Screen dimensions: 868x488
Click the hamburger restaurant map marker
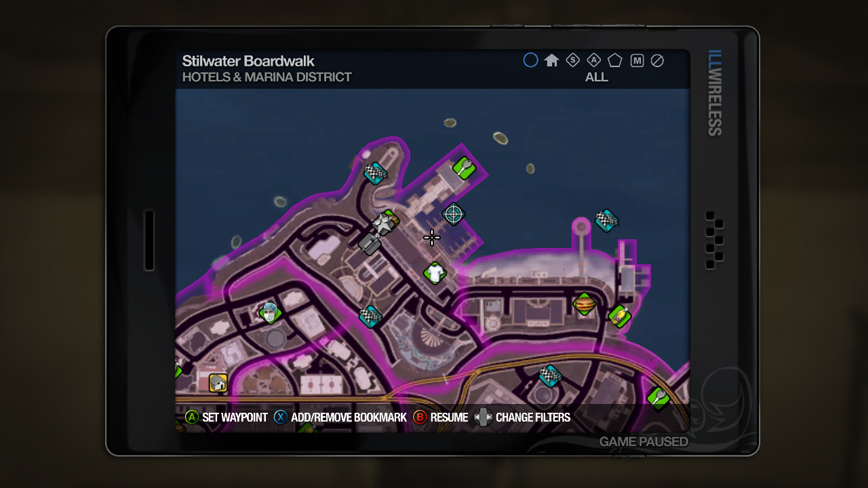tap(584, 304)
